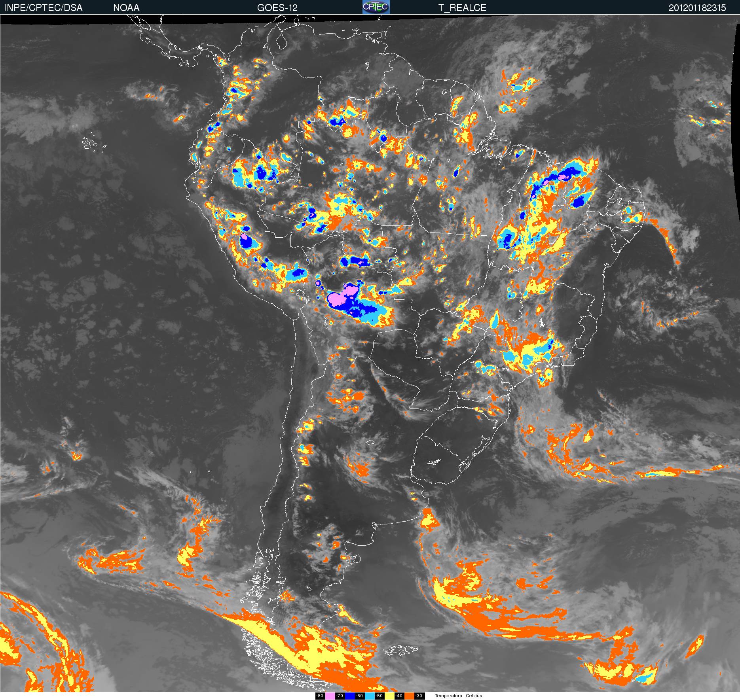Screen dimensions: 740x700
Task: Click the -30 legend value
Action: (419, 696)
